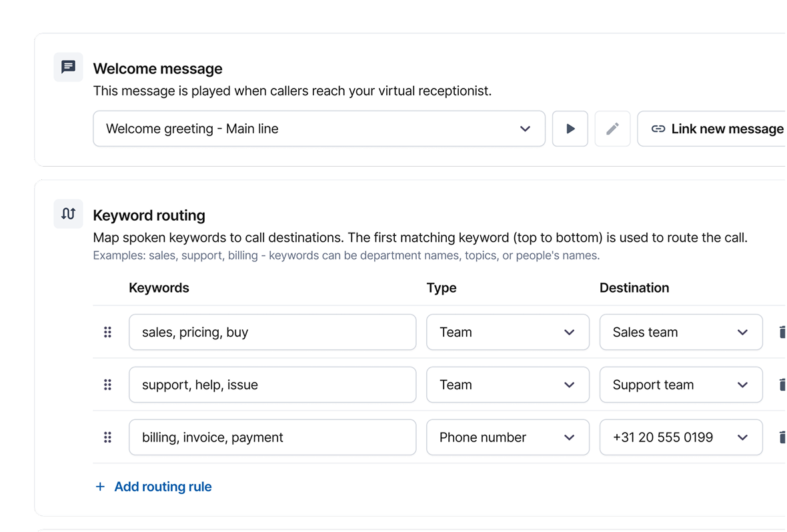Click the Add routing rule link

[x=154, y=487]
